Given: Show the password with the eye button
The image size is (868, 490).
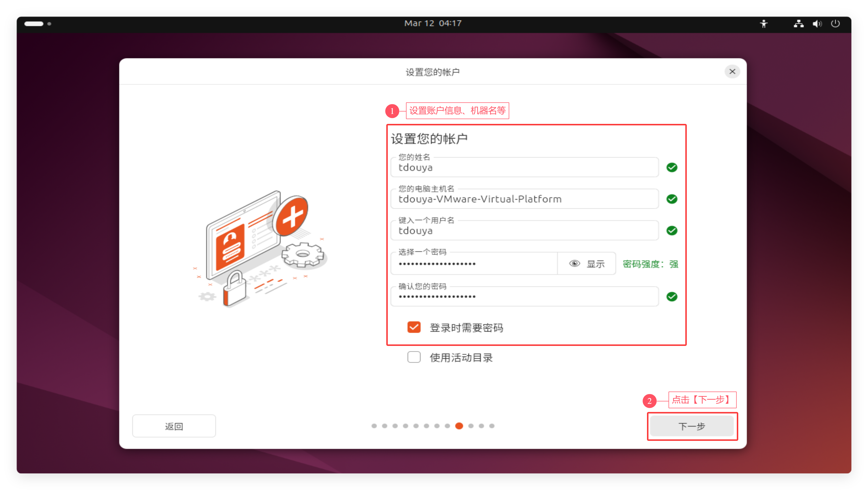Looking at the screenshot, I should [x=587, y=264].
